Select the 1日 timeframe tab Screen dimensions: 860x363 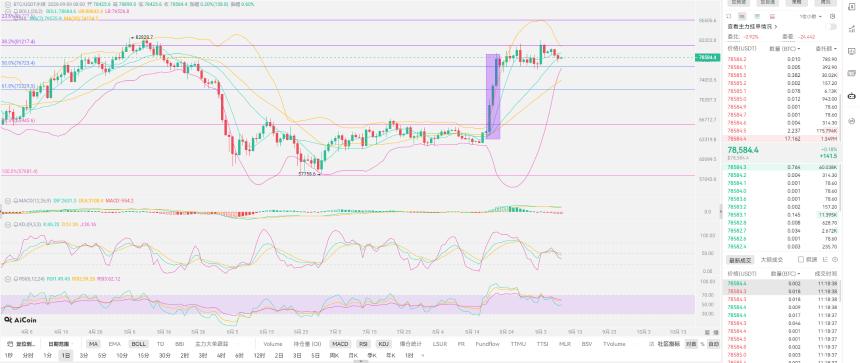pyautogui.click(x=66, y=355)
